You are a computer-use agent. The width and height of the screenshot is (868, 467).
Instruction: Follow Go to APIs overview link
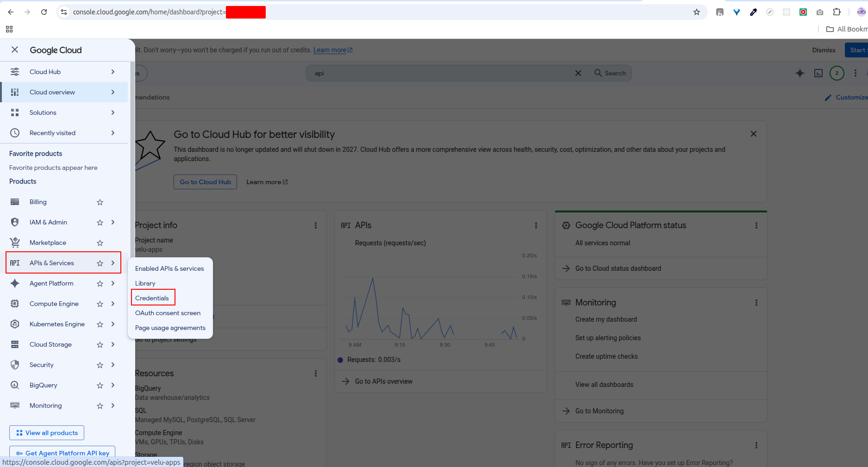tap(384, 381)
